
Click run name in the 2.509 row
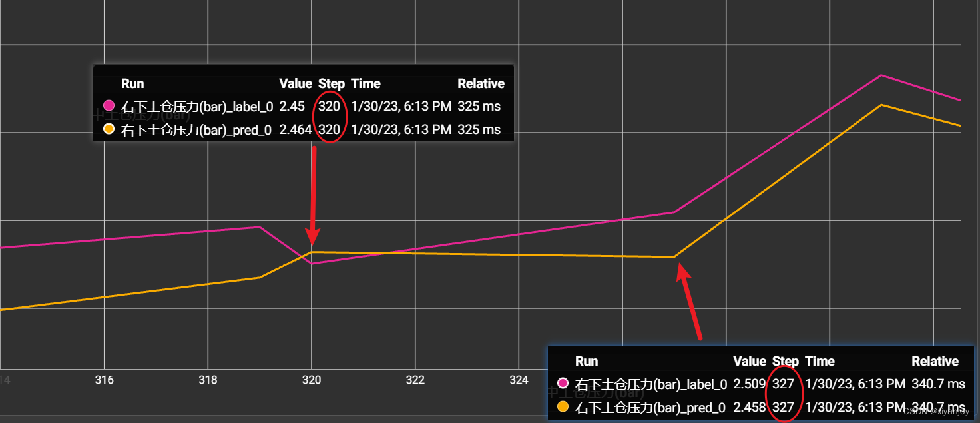tap(651, 384)
